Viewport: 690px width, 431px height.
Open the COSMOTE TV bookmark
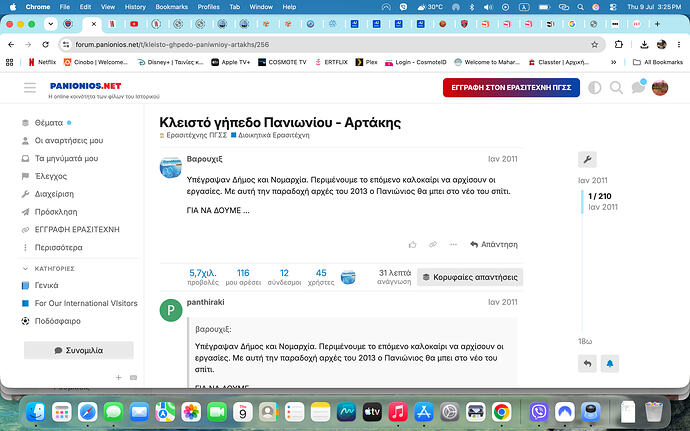tap(282, 62)
